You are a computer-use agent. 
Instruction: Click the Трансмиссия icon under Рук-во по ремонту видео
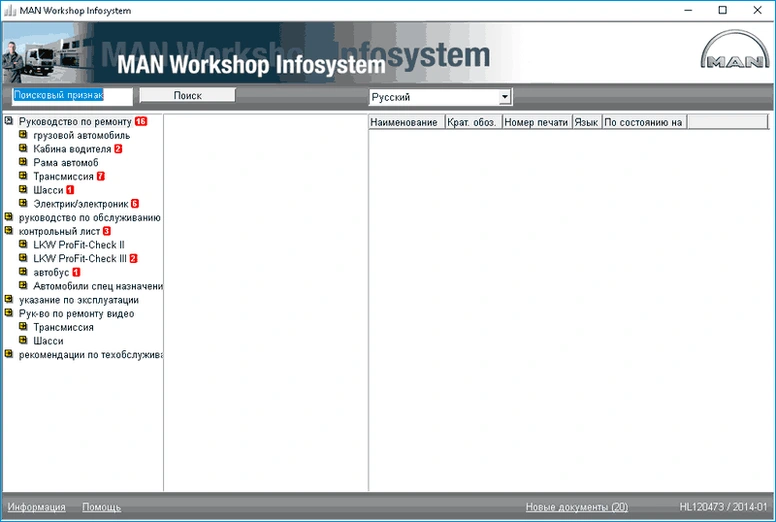[23, 327]
